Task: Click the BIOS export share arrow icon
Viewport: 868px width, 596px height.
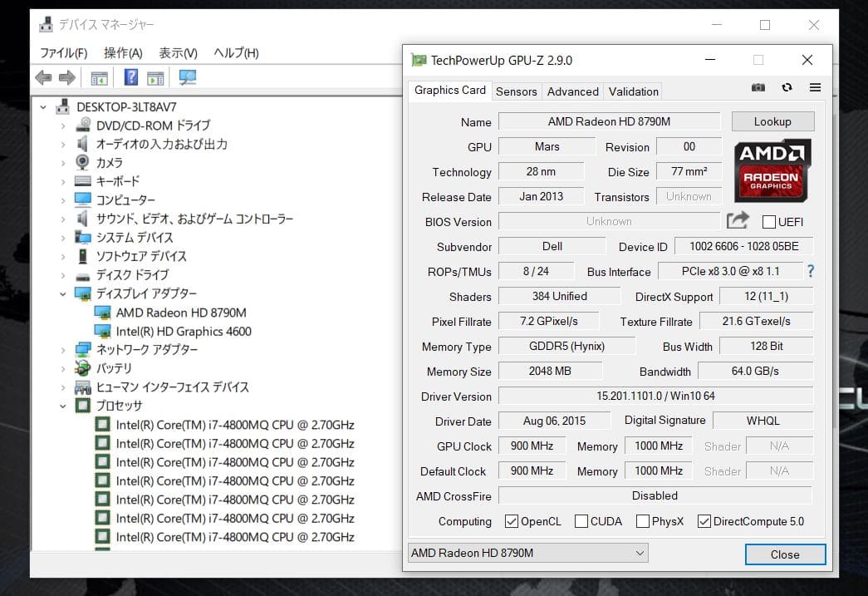Action: pos(738,220)
